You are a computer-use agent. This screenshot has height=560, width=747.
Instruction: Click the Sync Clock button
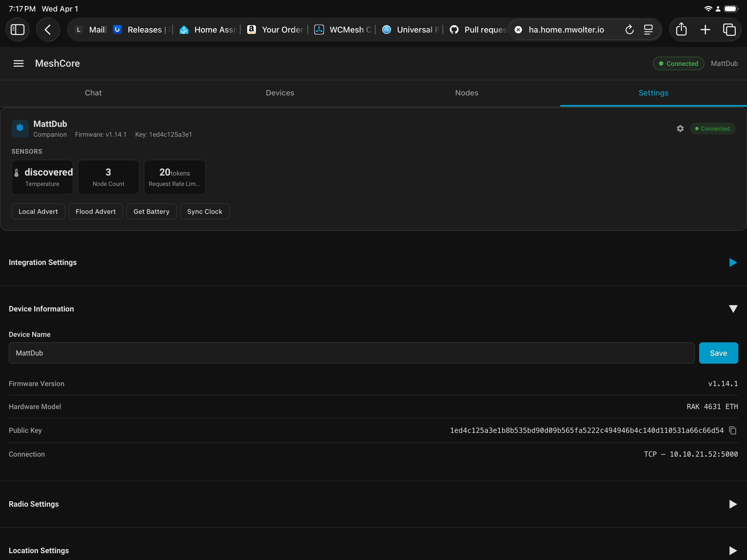[205, 211]
